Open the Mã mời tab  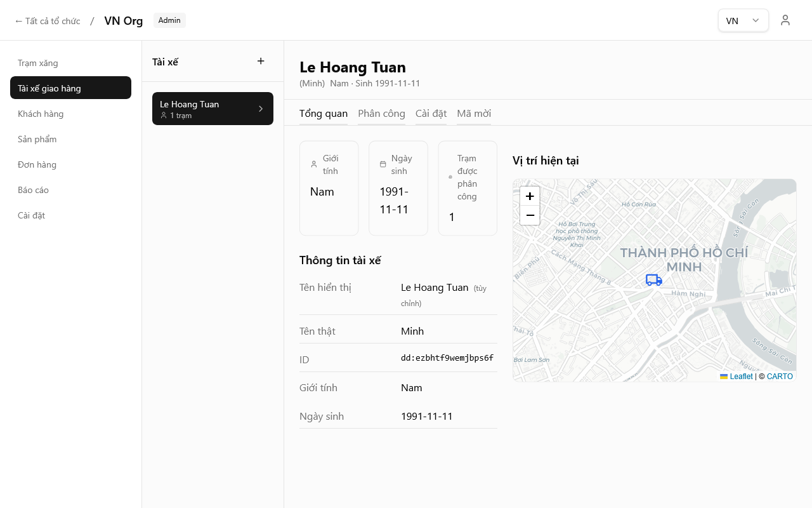(x=474, y=114)
